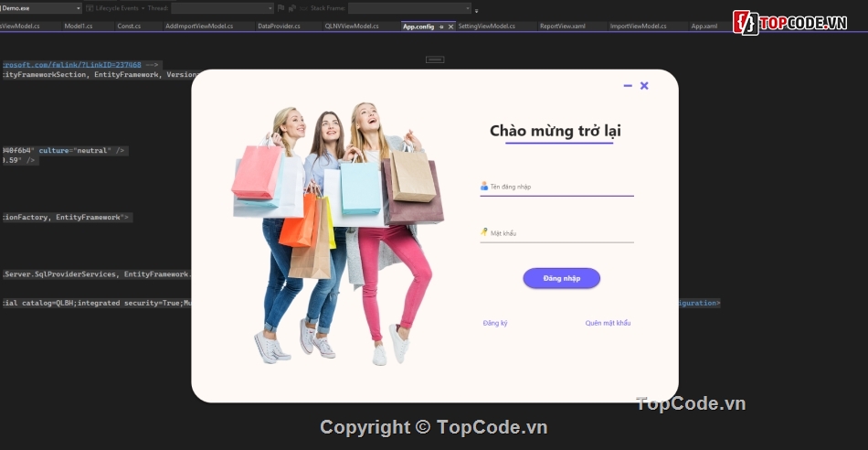Open the Quên mật khẩu link

point(608,323)
